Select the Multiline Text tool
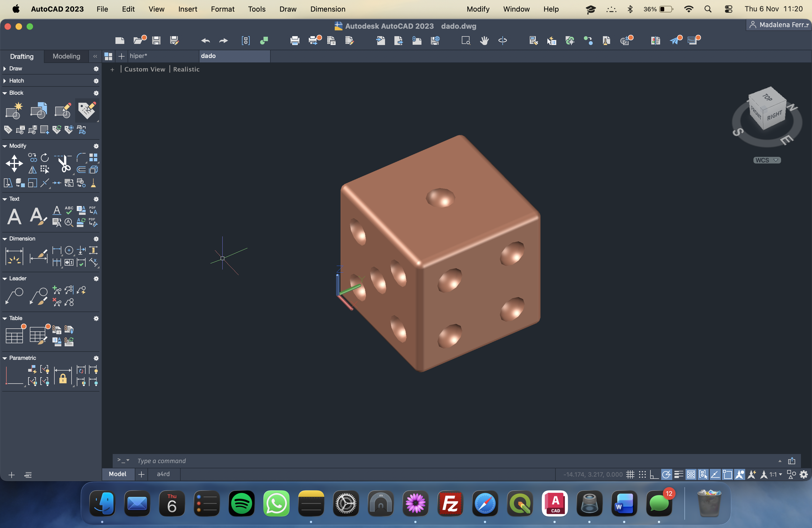The height and width of the screenshot is (528, 812). click(x=14, y=216)
